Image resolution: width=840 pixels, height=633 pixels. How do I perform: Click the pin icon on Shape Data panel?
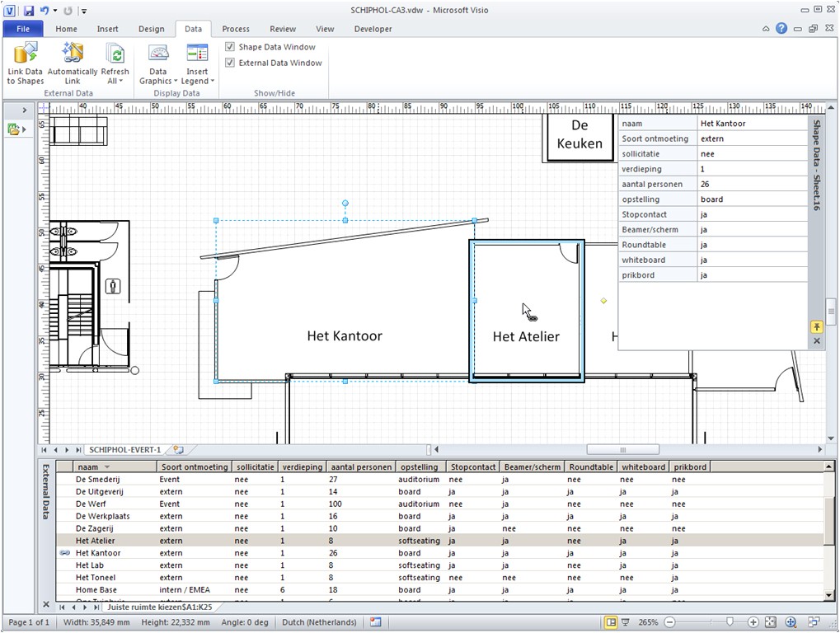click(817, 327)
